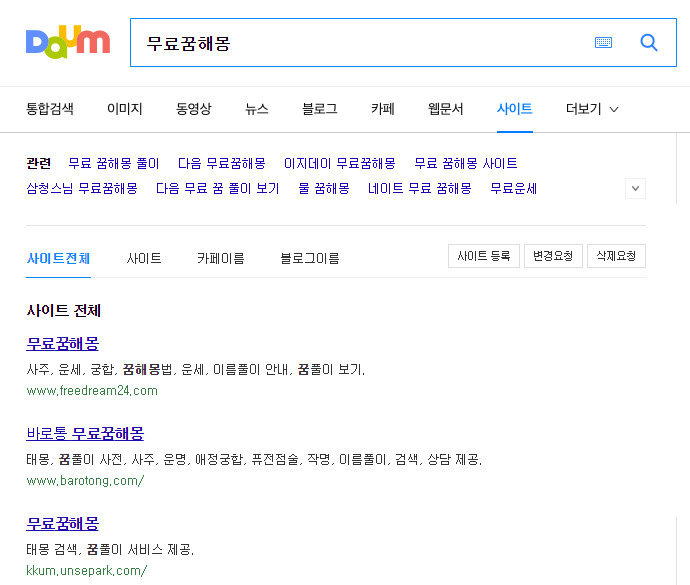The height and width of the screenshot is (585, 690).
Task: Expand the 더보기 dropdown menu
Action: pos(592,109)
